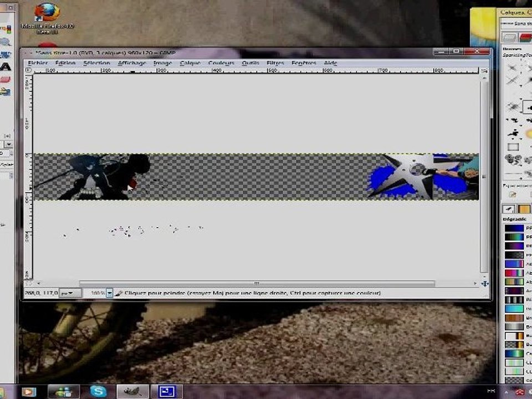Select the pink Eraser tool in toolbox
Screen dimensions: 532x399
tap(6, 80)
